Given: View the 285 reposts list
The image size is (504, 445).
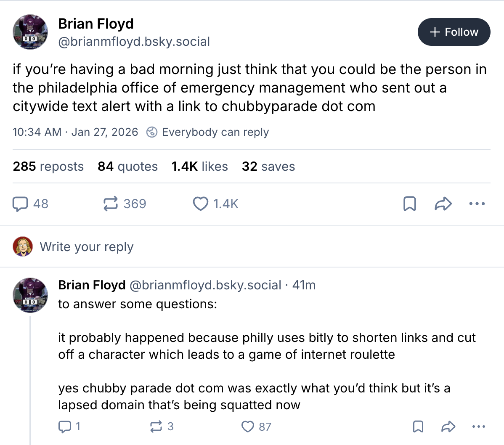Looking at the screenshot, I should coord(48,167).
